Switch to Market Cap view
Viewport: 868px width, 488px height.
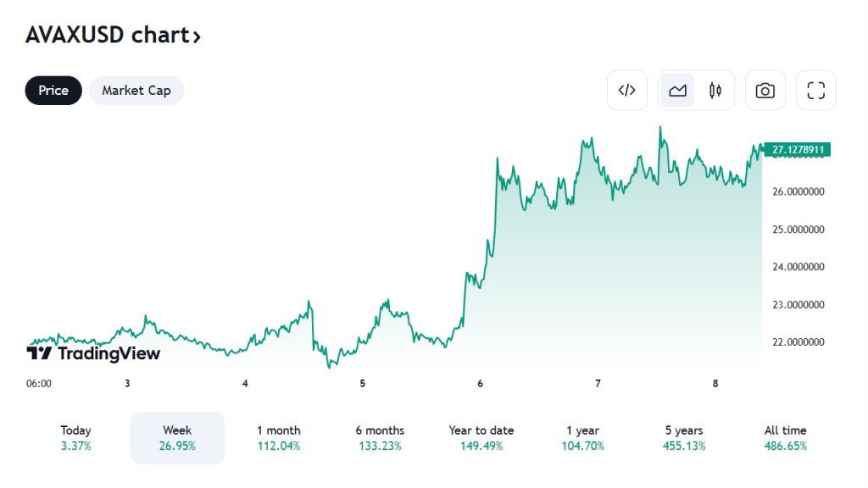tap(136, 91)
